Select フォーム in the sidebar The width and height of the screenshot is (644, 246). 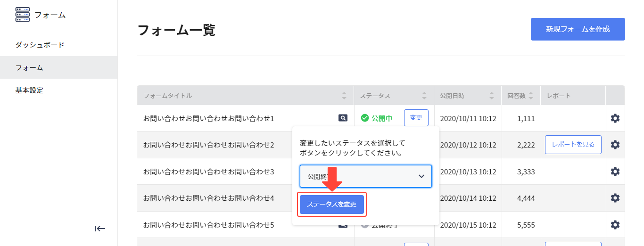(x=58, y=67)
